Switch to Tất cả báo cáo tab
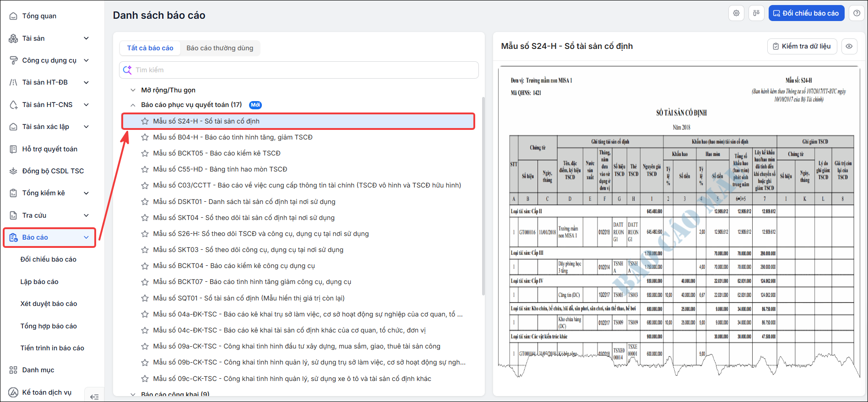 (x=150, y=48)
